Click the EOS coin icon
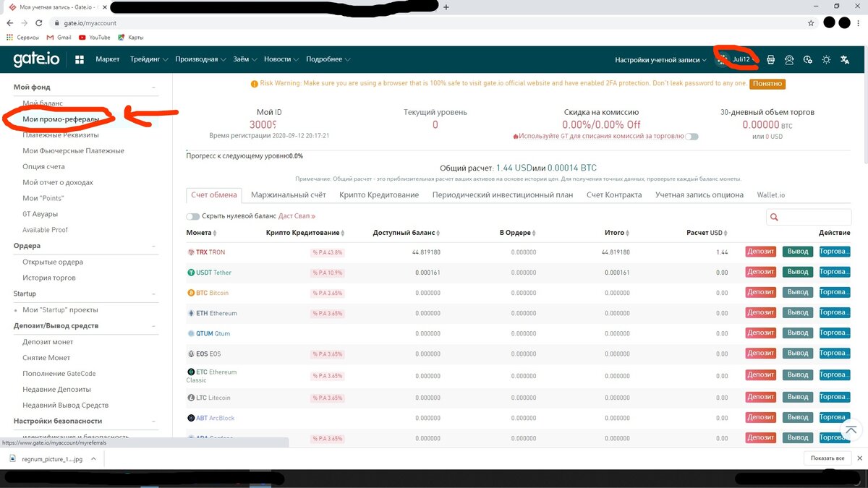This screenshot has width=868, height=488. (x=191, y=354)
